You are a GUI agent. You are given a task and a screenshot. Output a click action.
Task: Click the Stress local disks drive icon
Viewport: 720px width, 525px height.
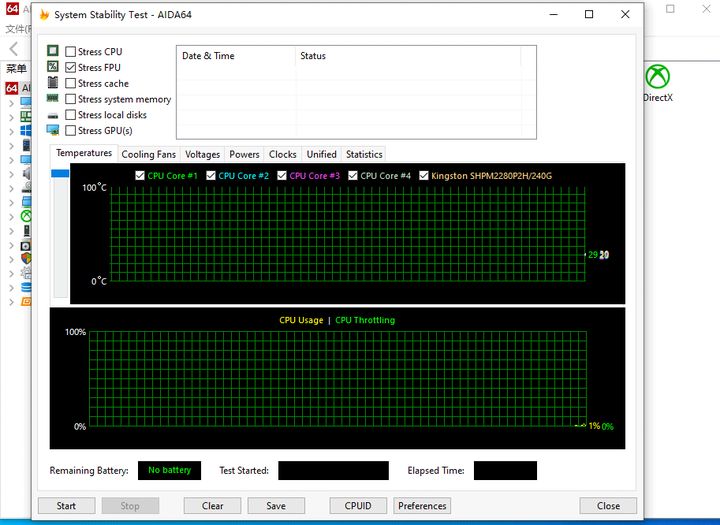pyautogui.click(x=53, y=115)
